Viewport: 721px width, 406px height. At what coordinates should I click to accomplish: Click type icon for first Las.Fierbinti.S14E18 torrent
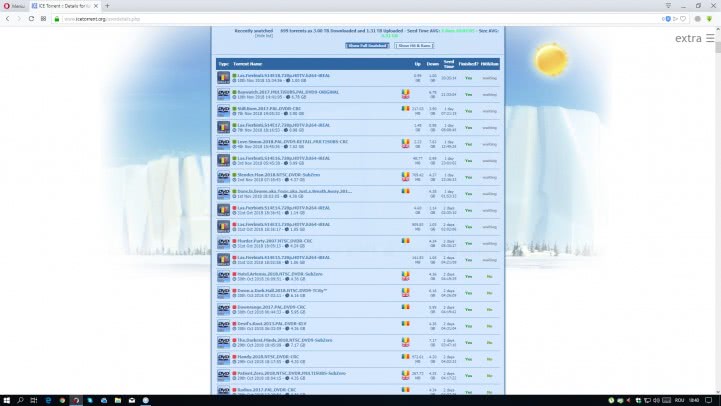(223, 77)
